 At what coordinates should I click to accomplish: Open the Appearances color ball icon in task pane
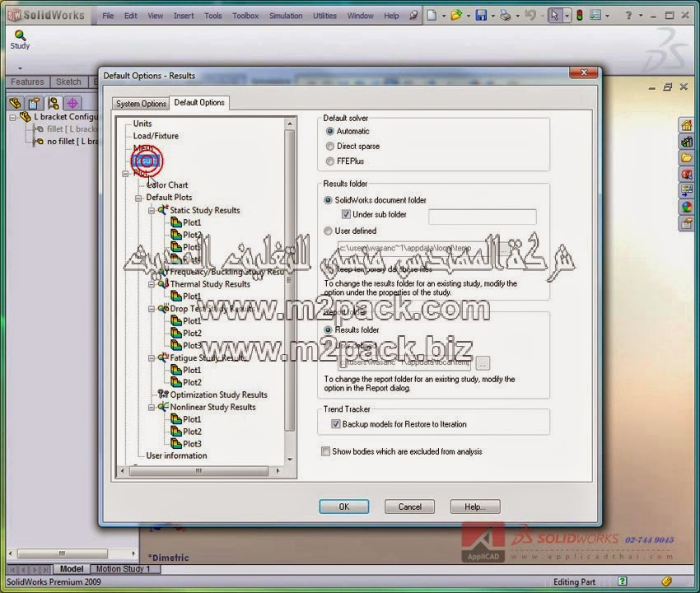click(x=687, y=207)
